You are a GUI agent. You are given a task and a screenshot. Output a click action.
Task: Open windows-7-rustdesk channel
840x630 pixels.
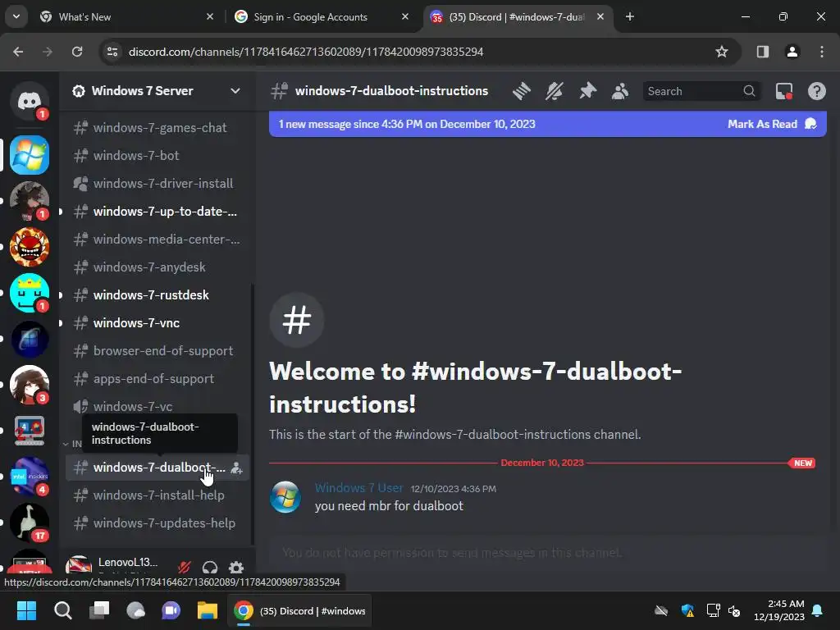157,294
